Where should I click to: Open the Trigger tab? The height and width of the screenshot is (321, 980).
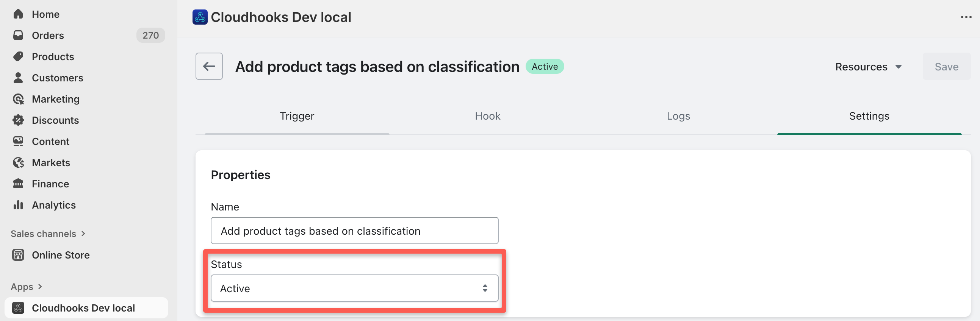297,116
